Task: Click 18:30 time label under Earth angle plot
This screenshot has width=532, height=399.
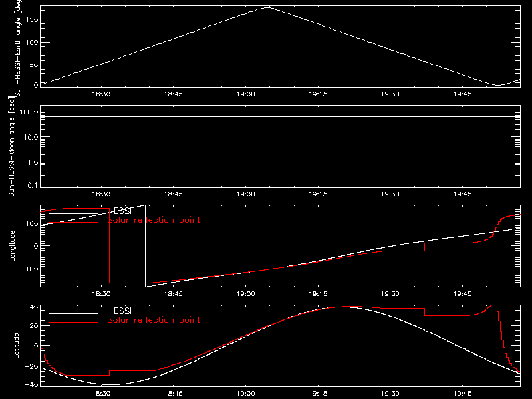Action: point(101,94)
